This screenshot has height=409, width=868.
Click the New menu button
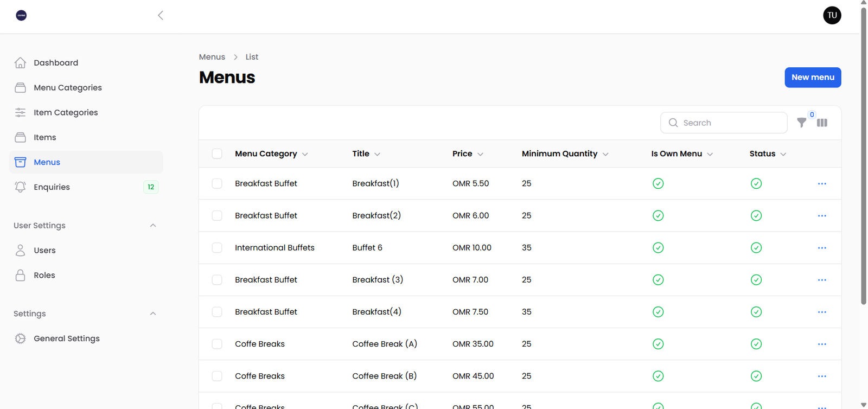click(x=812, y=78)
